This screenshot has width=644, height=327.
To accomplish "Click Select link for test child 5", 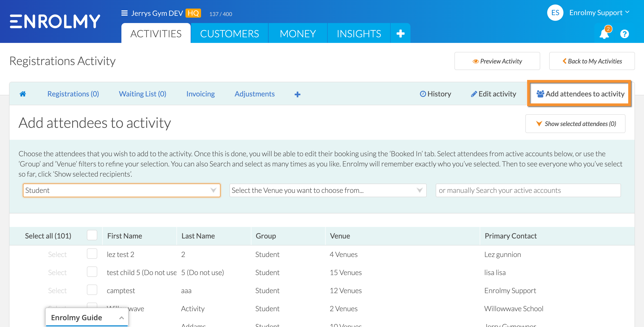I will tap(57, 272).
